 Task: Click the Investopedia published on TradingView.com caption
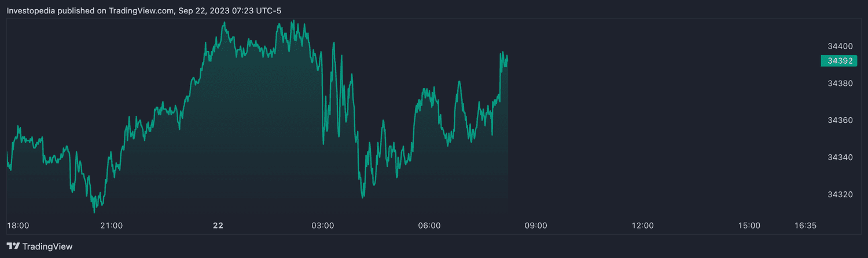point(144,10)
